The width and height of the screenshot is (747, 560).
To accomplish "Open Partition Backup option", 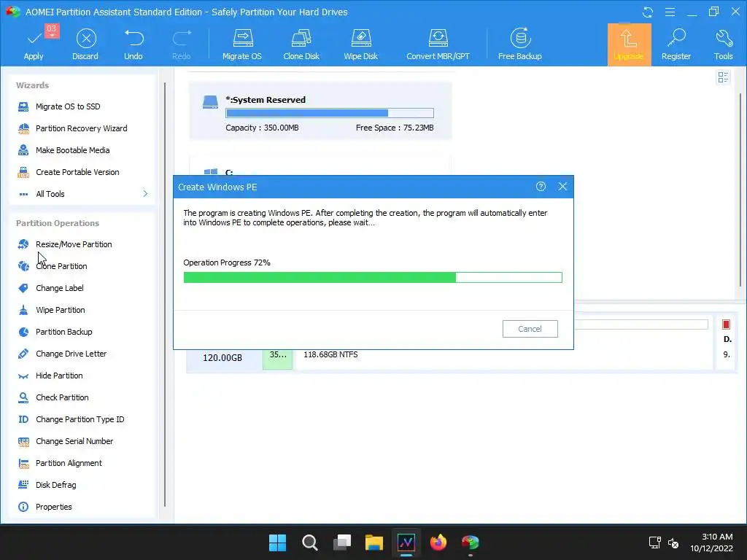I will click(64, 332).
